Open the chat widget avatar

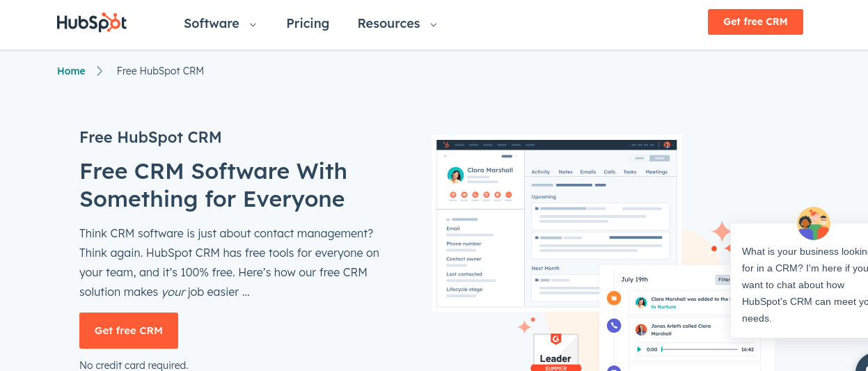click(x=814, y=223)
